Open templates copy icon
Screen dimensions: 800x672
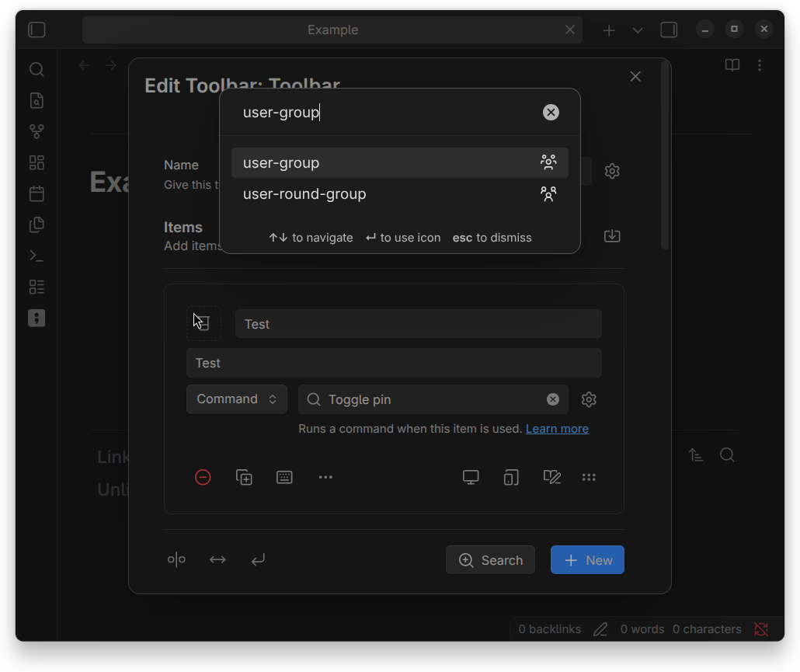[x=37, y=225]
